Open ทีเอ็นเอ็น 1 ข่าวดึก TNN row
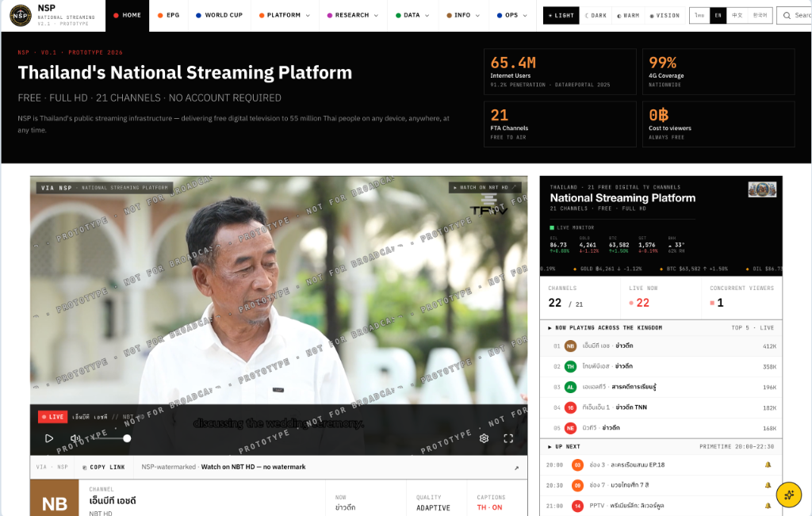 pos(661,408)
